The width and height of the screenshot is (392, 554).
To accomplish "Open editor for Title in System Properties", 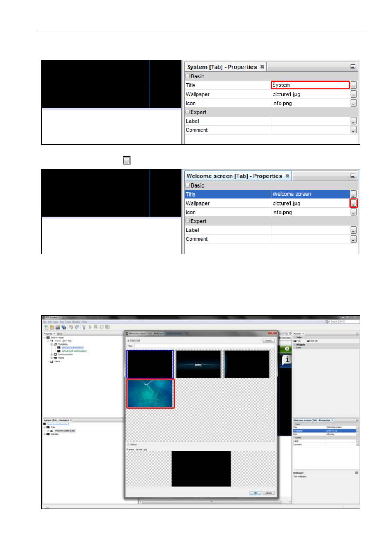I will coord(353,85).
